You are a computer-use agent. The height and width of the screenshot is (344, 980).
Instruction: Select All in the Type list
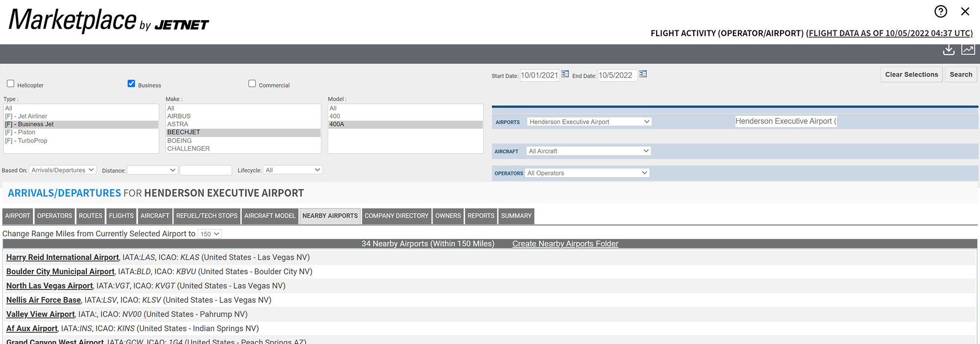(81, 108)
